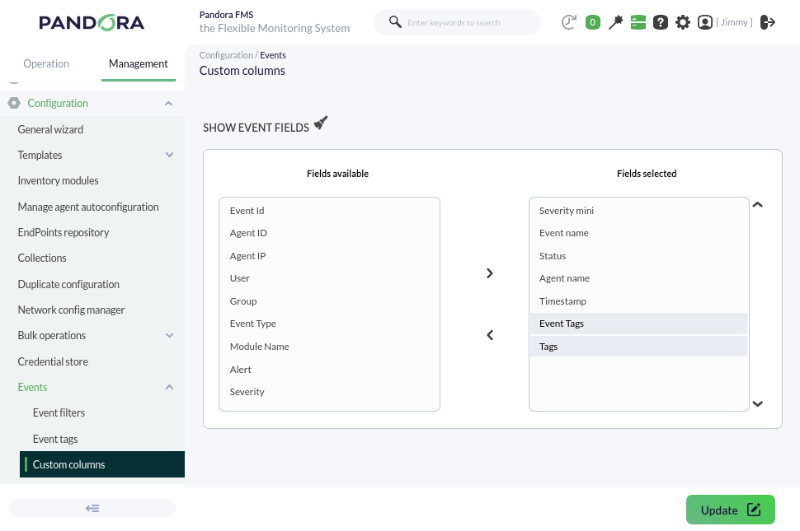Select Timestamp in selected fields

coord(639,301)
